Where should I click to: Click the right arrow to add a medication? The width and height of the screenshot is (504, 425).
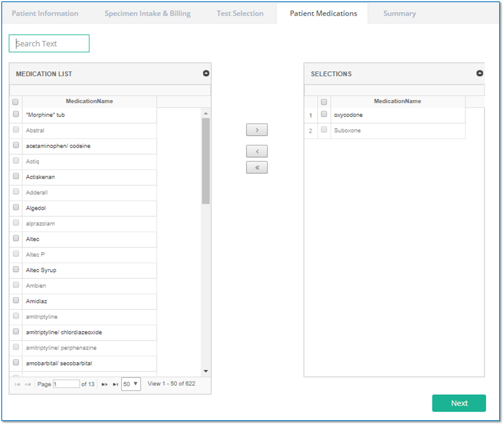tap(257, 130)
